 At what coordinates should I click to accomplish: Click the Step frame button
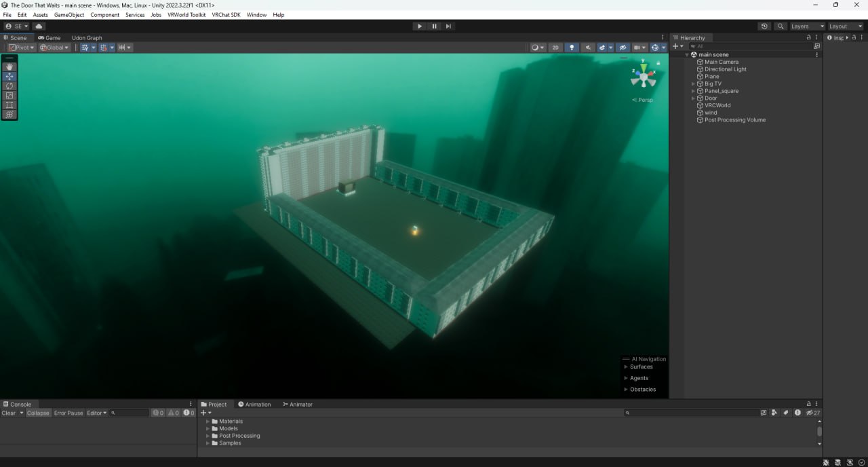[448, 26]
